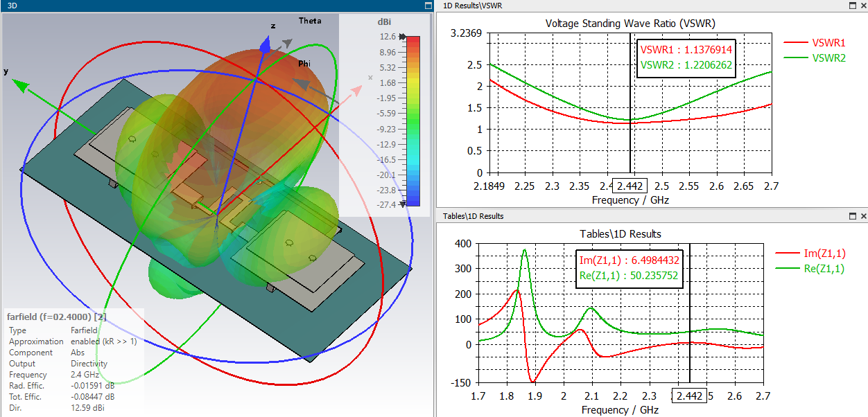Click the dBi color ramp bar
Image resolution: width=868 pixels, height=417 pixels.
413,121
